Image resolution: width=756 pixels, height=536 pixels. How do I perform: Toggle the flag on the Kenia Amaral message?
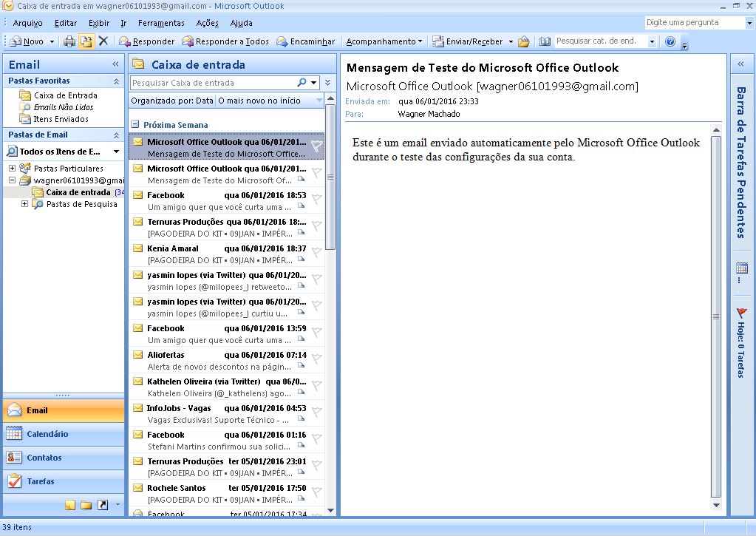click(317, 252)
